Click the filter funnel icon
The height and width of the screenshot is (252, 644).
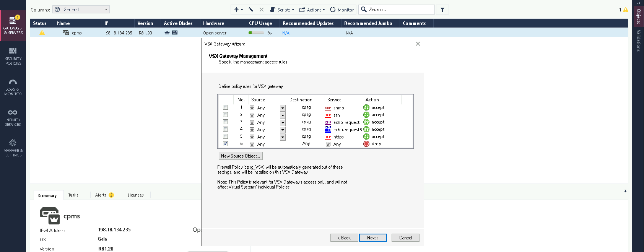(442, 10)
